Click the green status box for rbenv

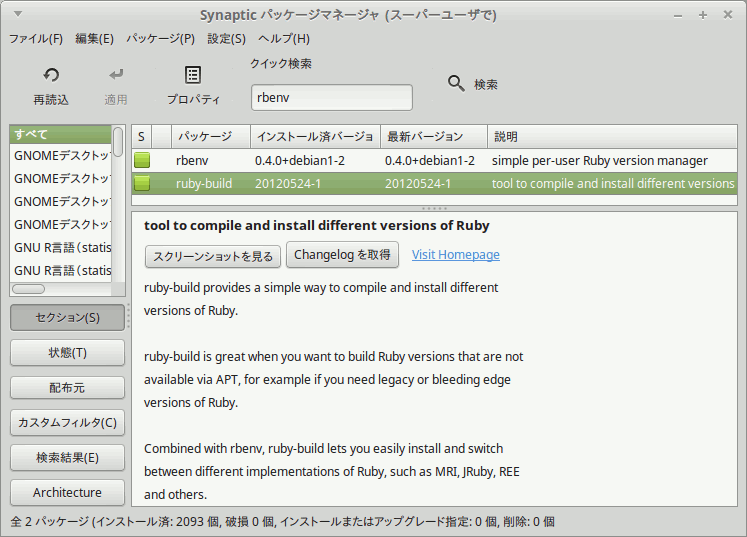pyautogui.click(x=141, y=161)
